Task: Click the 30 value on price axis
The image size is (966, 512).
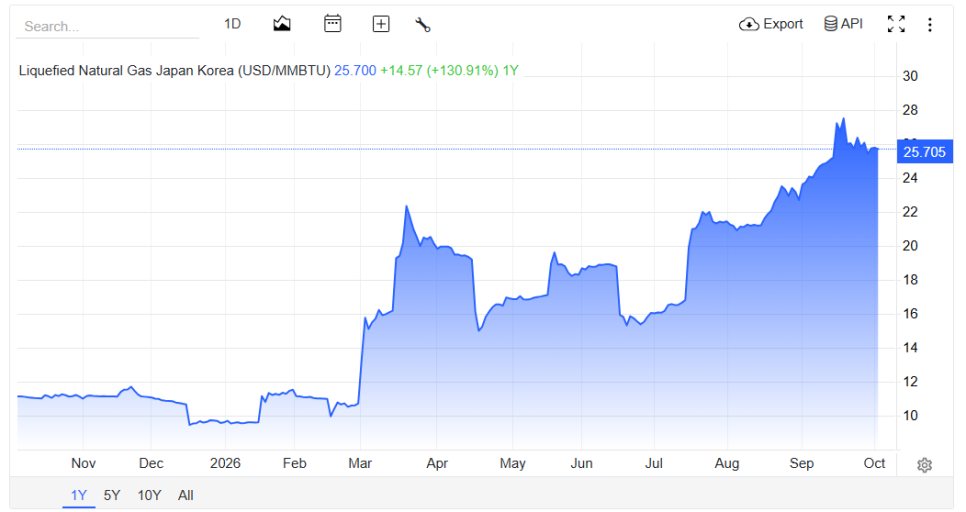Action: click(x=910, y=76)
